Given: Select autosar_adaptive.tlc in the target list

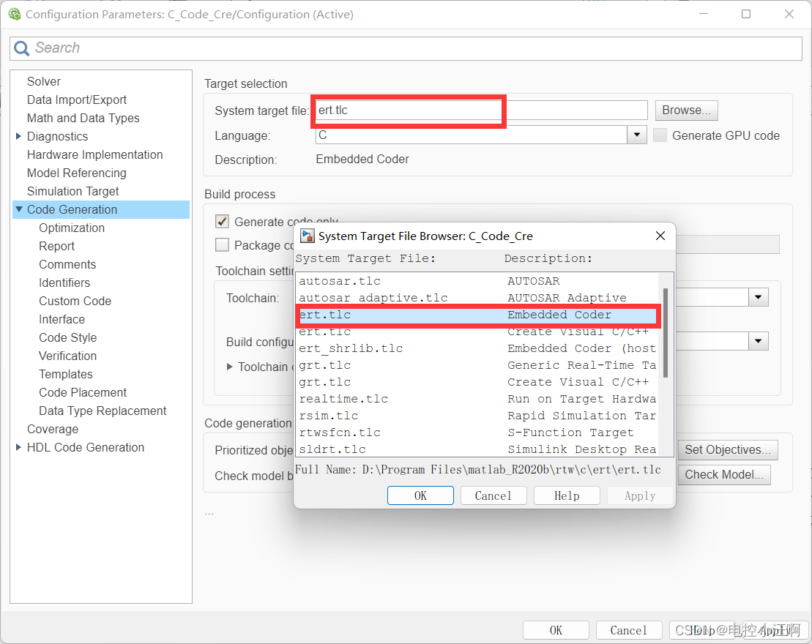Looking at the screenshot, I should tap(477, 298).
